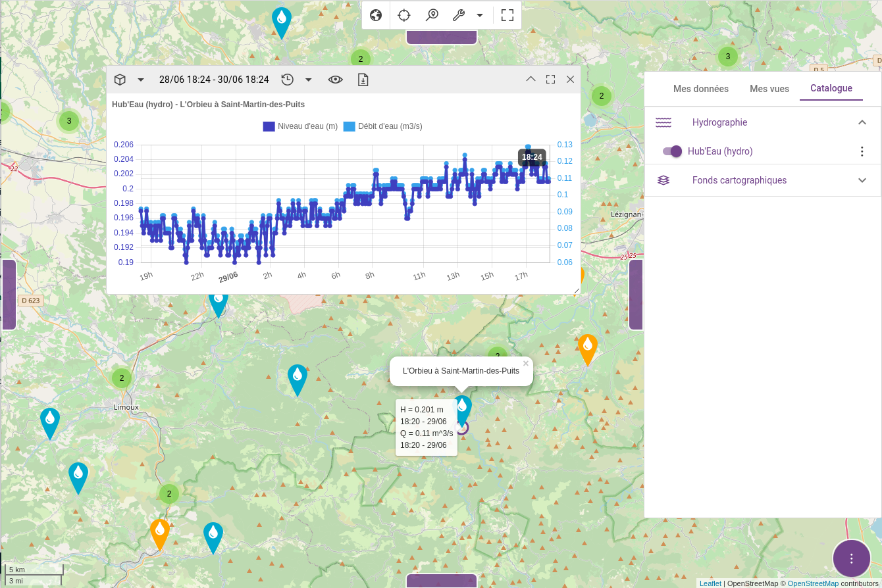Viewport: 882px width, 588px height.
Task: Open Hub'Eau layer three-dot menu
Action: tap(862, 151)
